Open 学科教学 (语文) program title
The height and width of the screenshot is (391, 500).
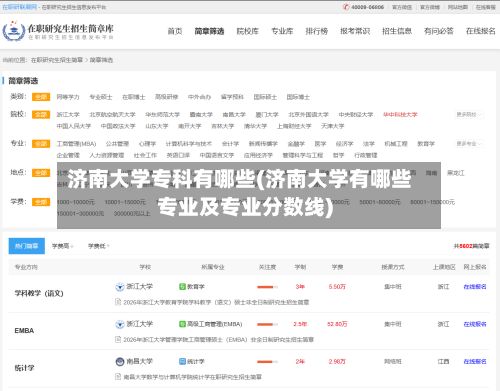tap(39, 293)
